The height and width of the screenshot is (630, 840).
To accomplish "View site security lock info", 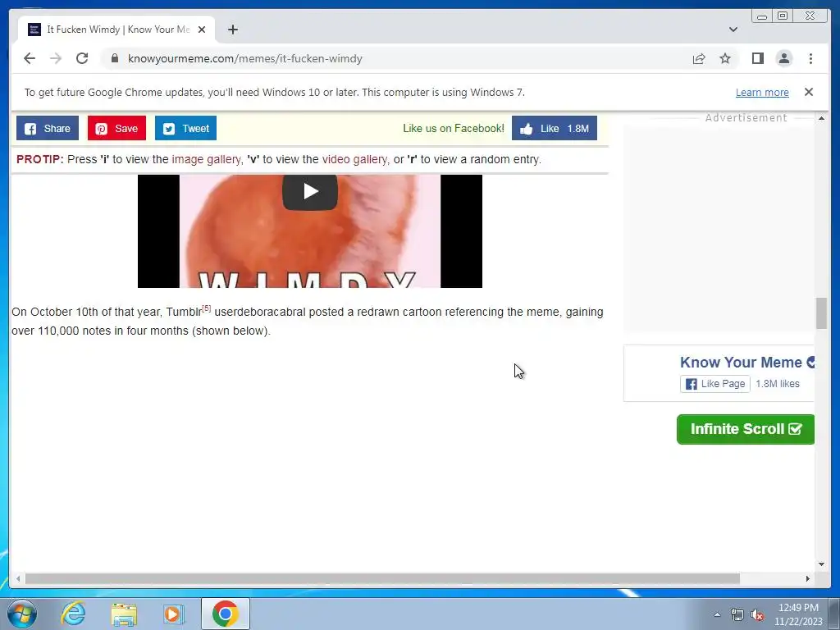I will (115, 58).
